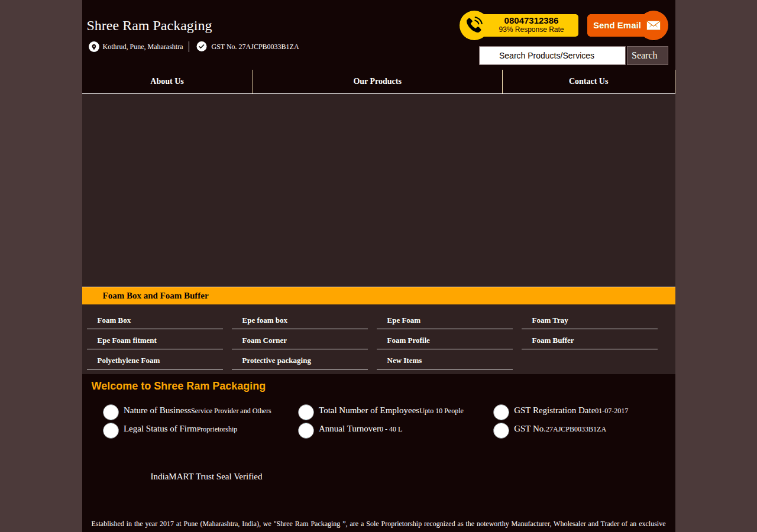
Task: Open the Polyethylene Foam link
Action: click(x=128, y=361)
